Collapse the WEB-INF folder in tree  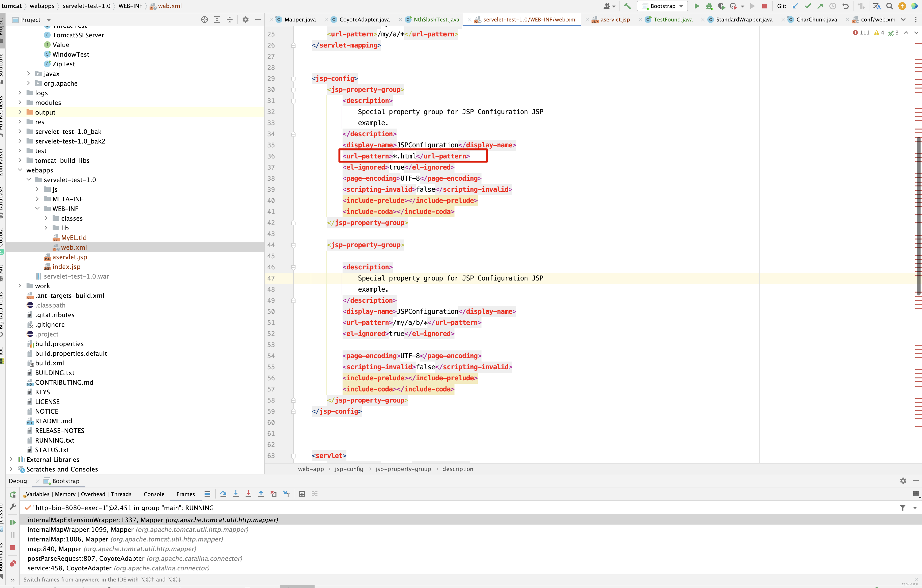(38, 209)
